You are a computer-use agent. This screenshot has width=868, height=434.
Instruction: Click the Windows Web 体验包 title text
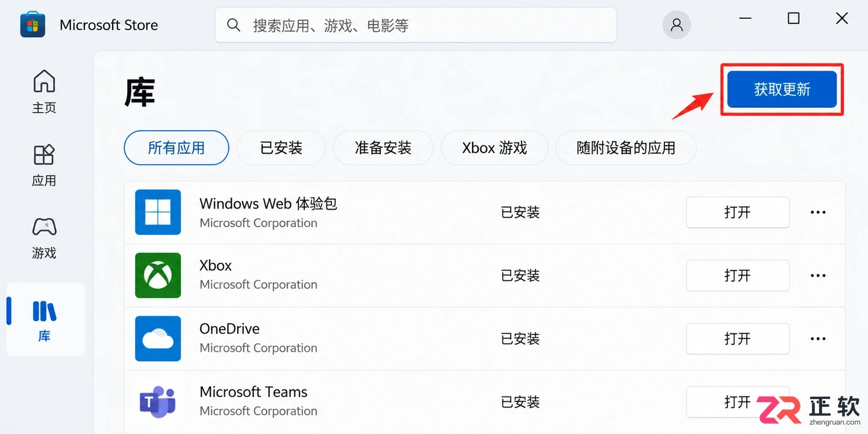[x=268, y=204]
